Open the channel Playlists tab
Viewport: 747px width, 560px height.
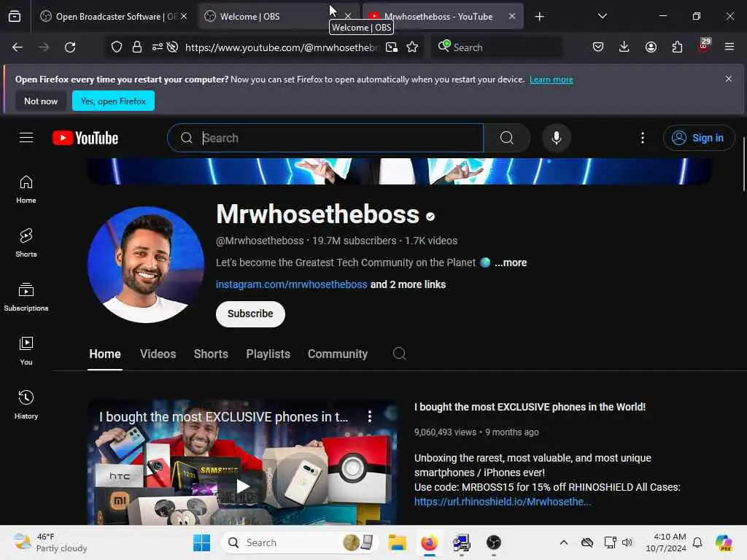click(268, 354)
